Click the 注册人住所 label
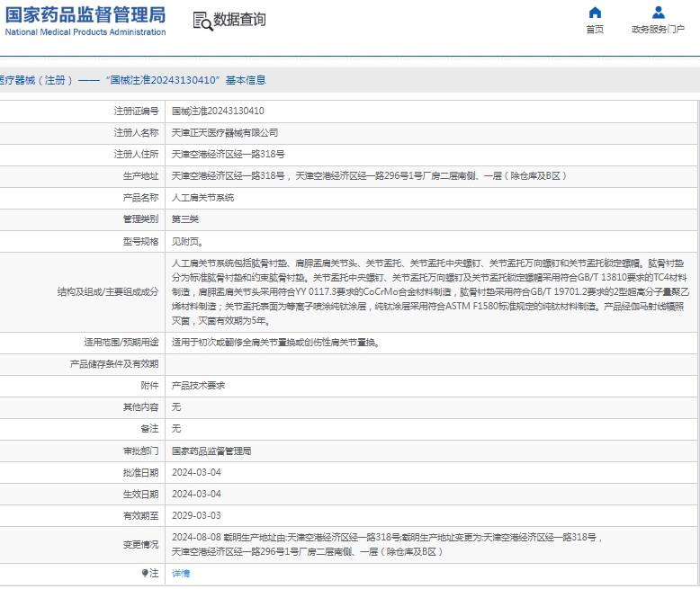700x589 pixels. [x=136, y=155]
